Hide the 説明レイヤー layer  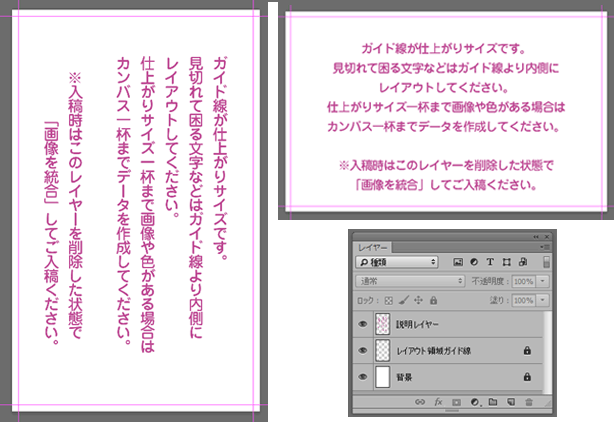pos(362,324)
